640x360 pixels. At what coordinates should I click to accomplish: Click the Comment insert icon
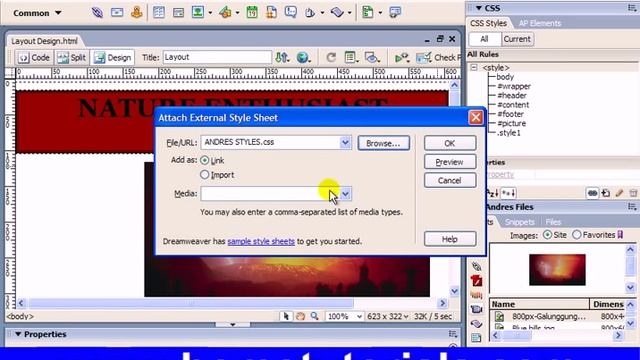coord(291,12)
